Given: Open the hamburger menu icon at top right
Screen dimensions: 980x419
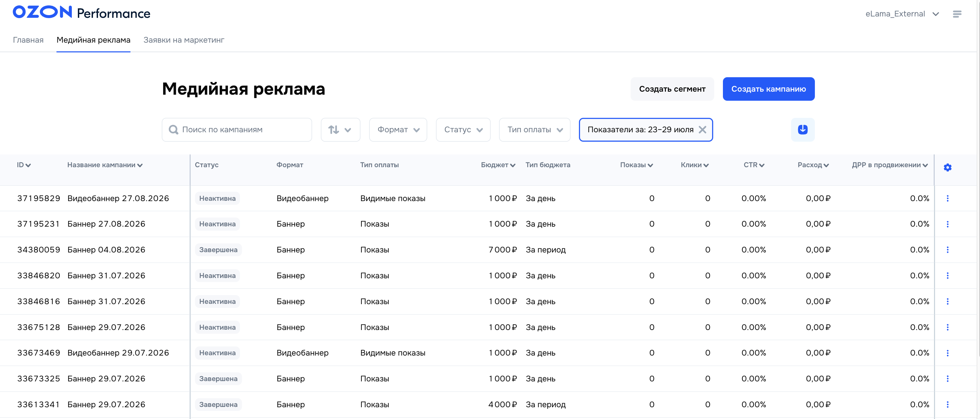Looking at the screenshot, I should (x=957, y=14).
